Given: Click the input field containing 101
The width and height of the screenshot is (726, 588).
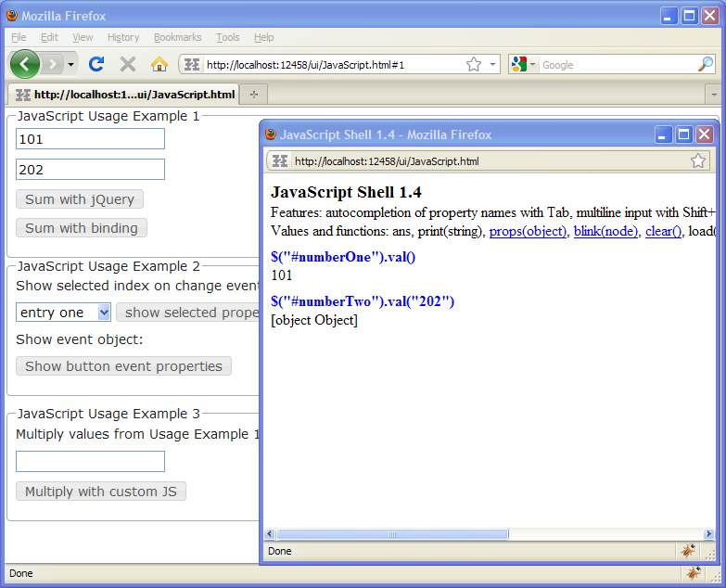Looking at the screenshot, I should 90,139.
